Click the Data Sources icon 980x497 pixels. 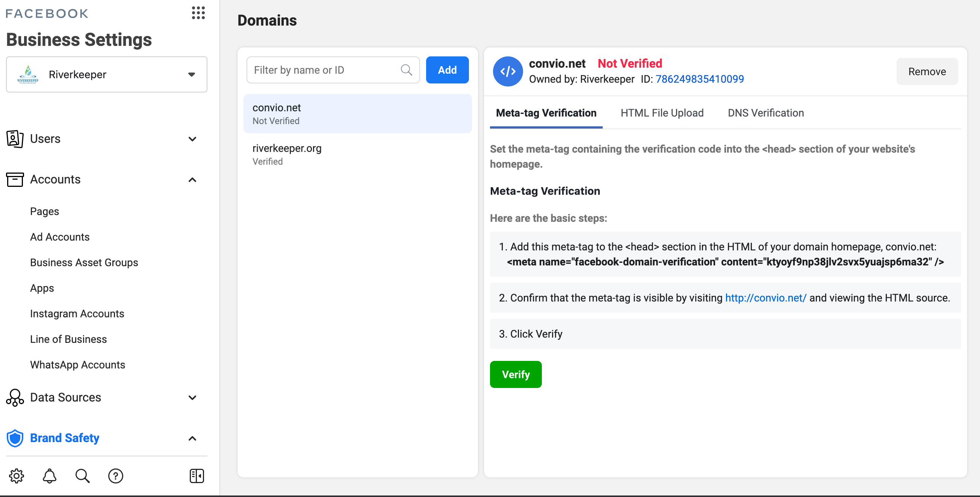click(x=15, y=398)
